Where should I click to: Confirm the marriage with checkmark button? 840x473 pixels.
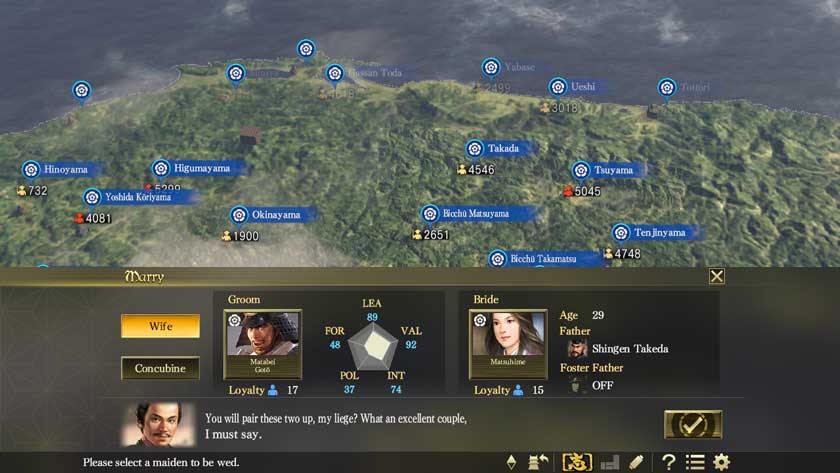click(693, 425)
